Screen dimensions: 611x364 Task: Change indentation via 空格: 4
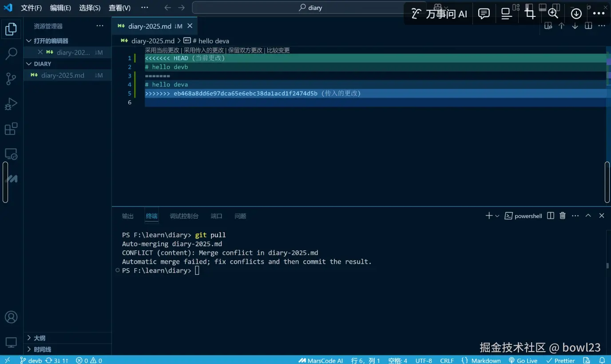pyautogui.click(x=397, y=360)
